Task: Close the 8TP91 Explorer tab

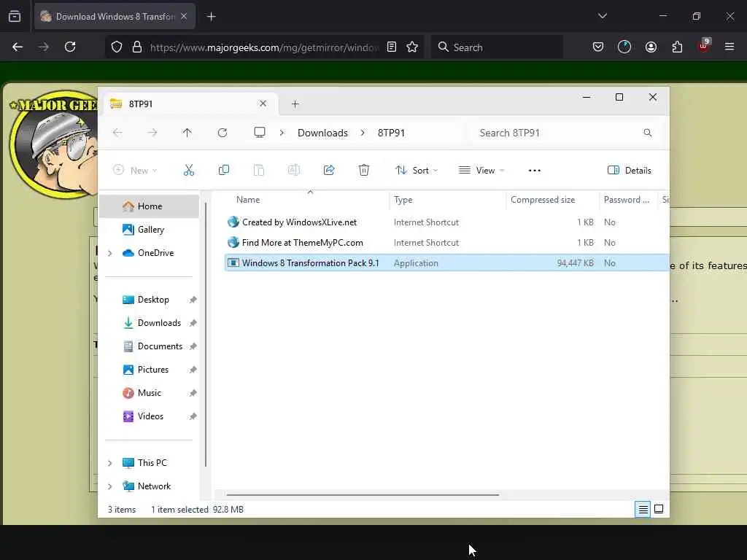Action: click(x=263, y=104)
